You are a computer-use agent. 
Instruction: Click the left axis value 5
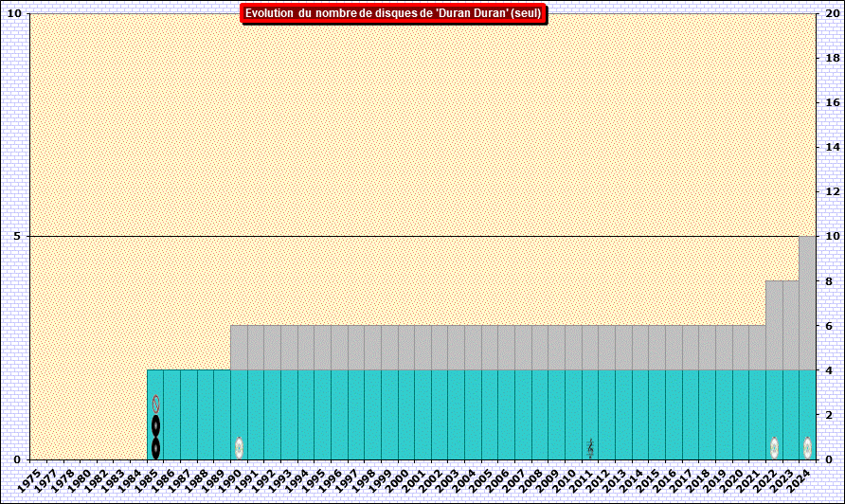(x=17, y=236)
